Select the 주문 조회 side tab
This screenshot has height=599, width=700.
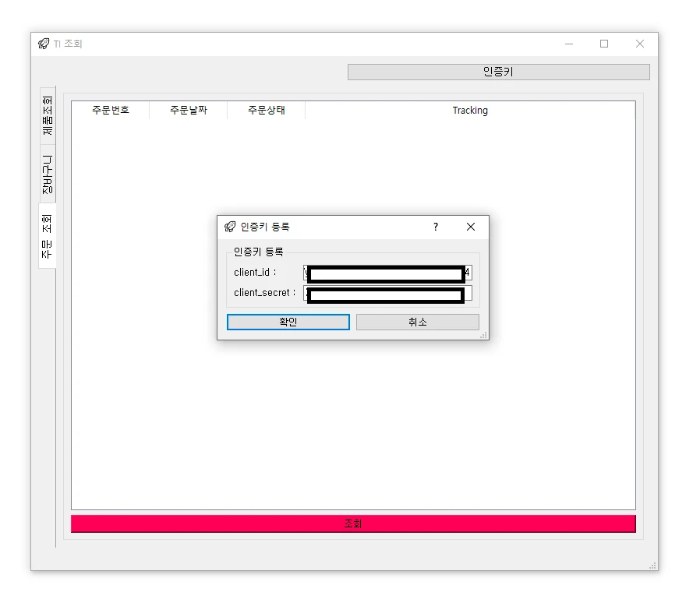point(47,236)
